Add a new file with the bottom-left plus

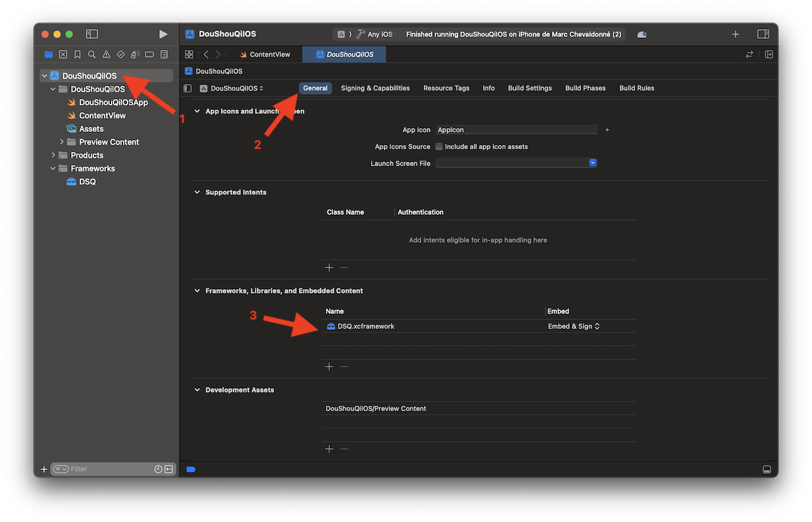point(44,469)
